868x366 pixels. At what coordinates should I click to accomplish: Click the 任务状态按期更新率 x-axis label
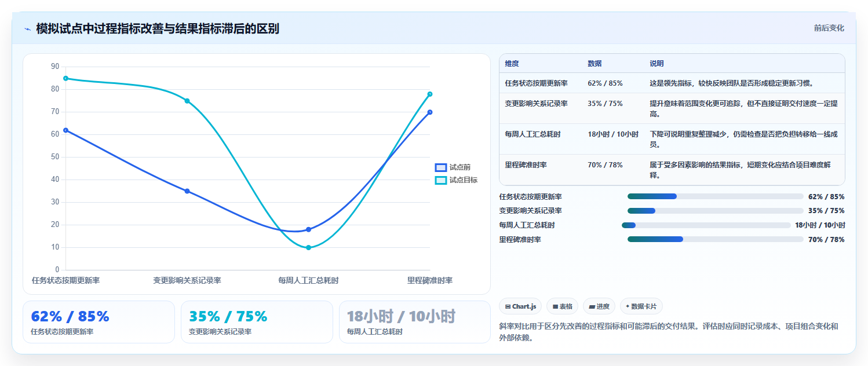pyautogui.click(x=65, y=280)
